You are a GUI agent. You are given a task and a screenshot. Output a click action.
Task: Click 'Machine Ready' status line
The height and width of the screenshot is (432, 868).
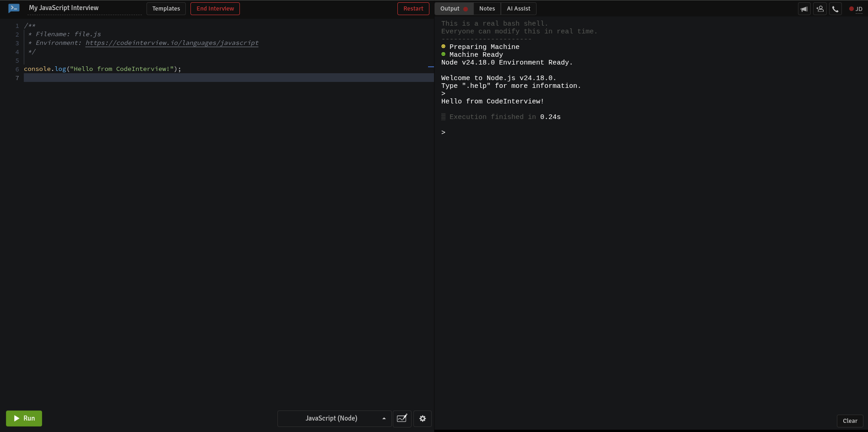[476, 55]
